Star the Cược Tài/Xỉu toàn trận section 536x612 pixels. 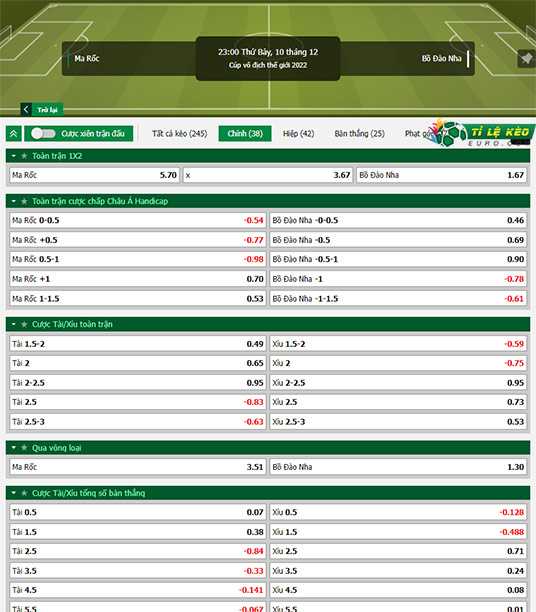point(24,324)
